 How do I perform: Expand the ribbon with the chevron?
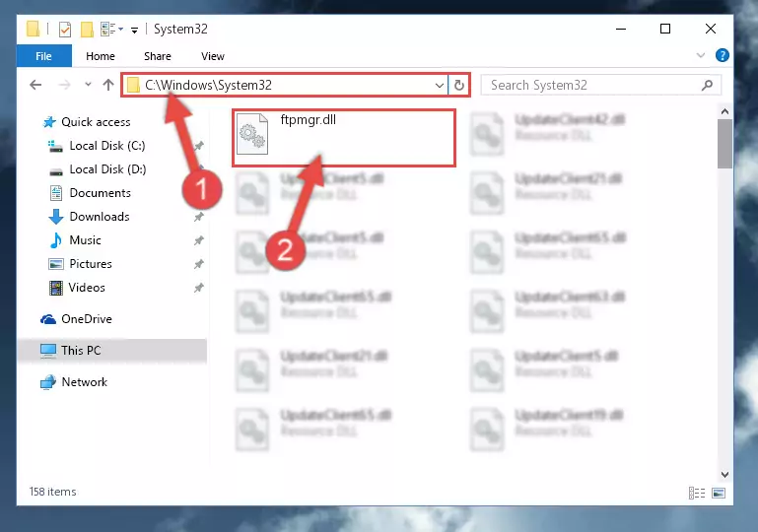coord(701,55)
